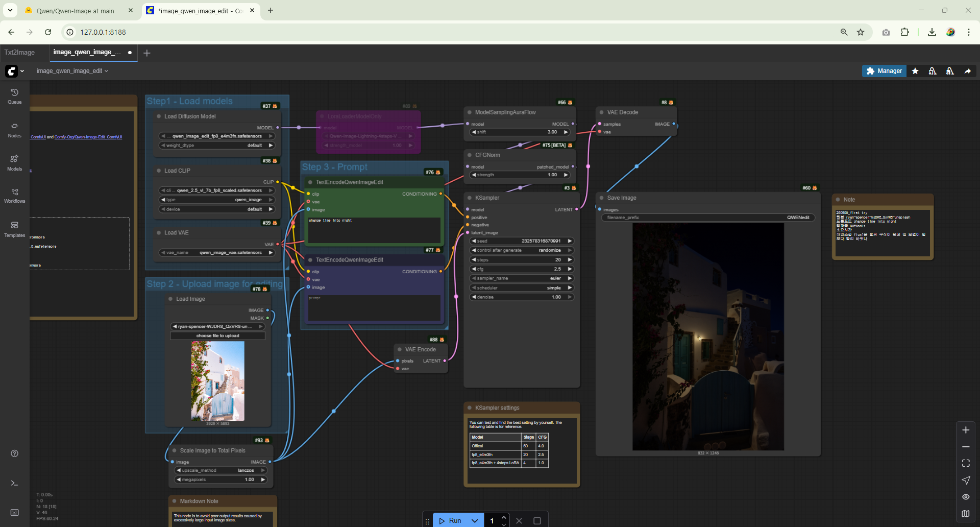The height and width of the screenshot is (527, 980).
Task: Click the change time into night prompt box
Action: [374, 230]
